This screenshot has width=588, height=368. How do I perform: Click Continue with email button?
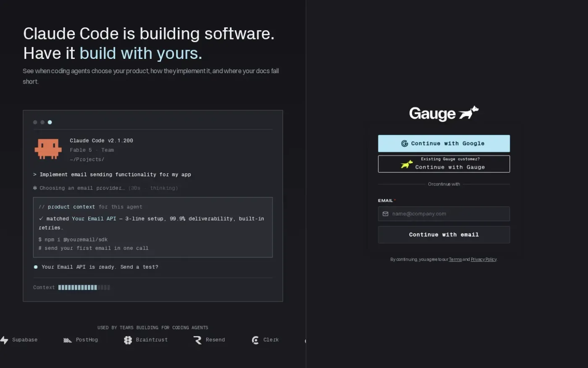click(444, 235)
